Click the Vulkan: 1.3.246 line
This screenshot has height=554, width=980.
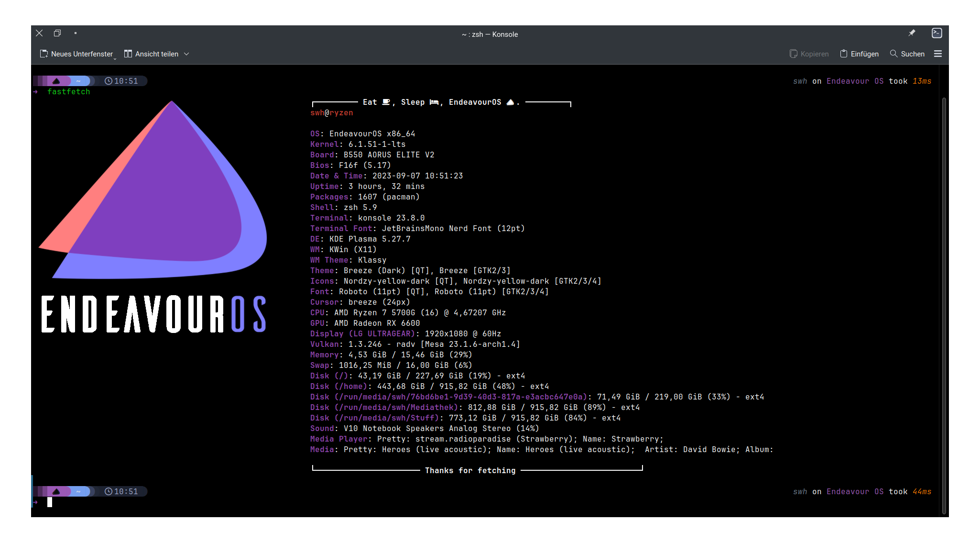point(415,344)
